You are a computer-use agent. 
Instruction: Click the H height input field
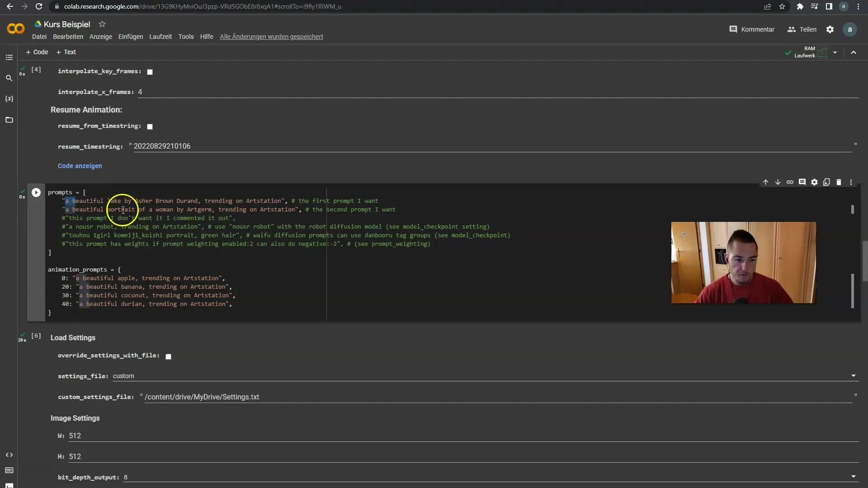pos(463,456)
